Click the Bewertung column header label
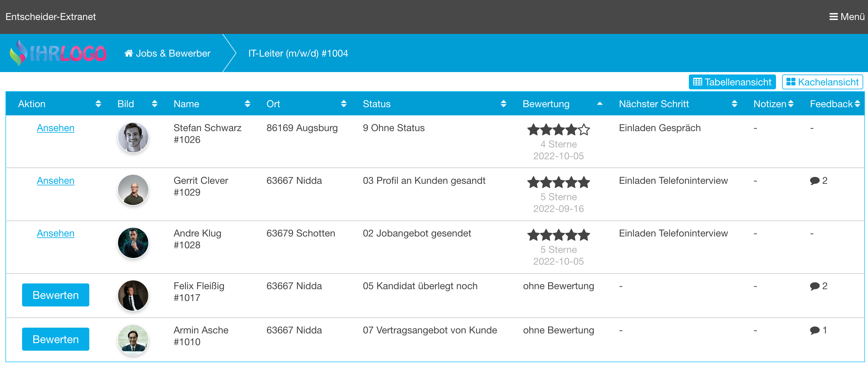The height and width of the screenshot is (387, 868). click(x=546, y=104)
